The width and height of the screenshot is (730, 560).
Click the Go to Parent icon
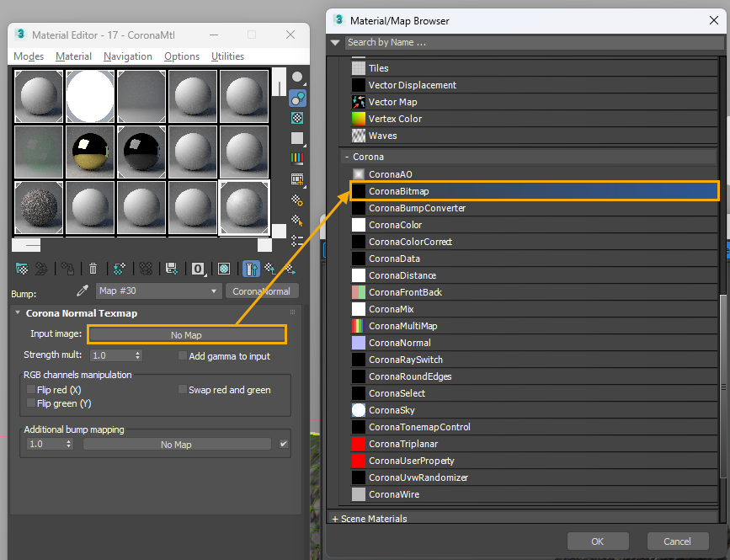(x=270, y=269)
